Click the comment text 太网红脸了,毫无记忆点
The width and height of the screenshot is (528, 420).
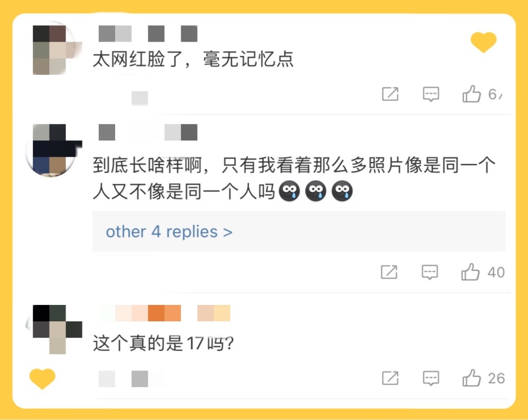coord(193,59)
